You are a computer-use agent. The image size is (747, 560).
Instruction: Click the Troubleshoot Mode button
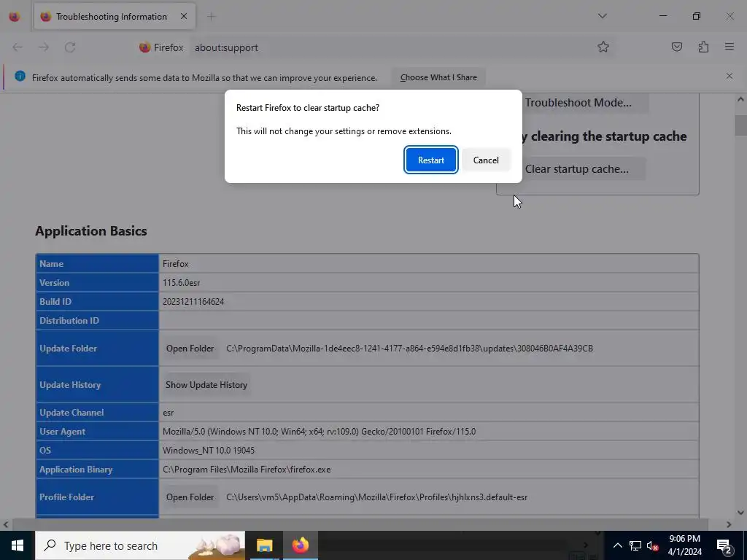pyautogui.click(x=585, y=103)
